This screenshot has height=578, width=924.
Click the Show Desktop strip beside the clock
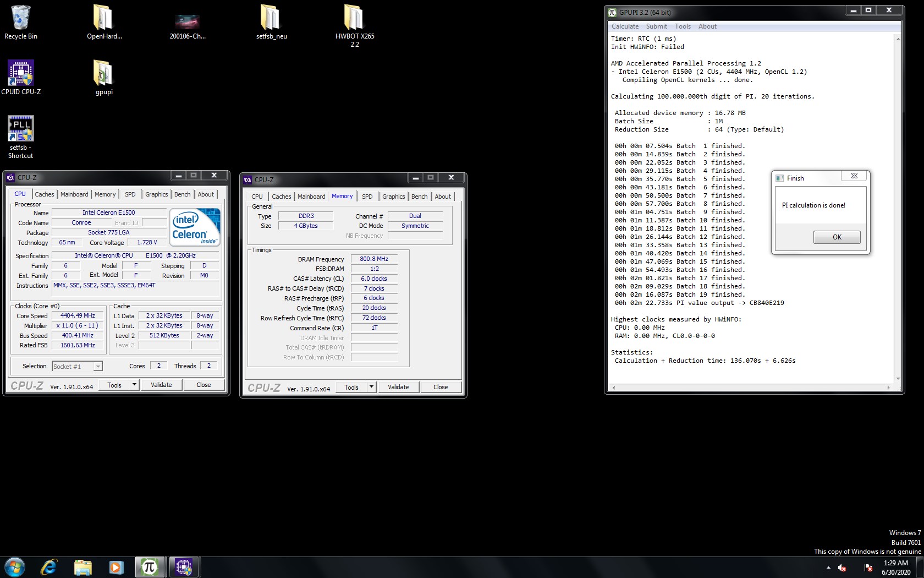[920, 567]
